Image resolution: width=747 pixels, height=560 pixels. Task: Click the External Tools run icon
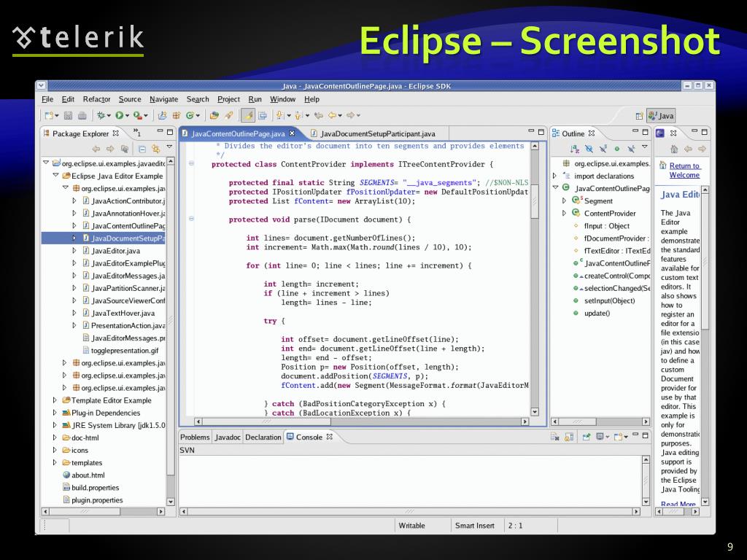tap(138, 115)
